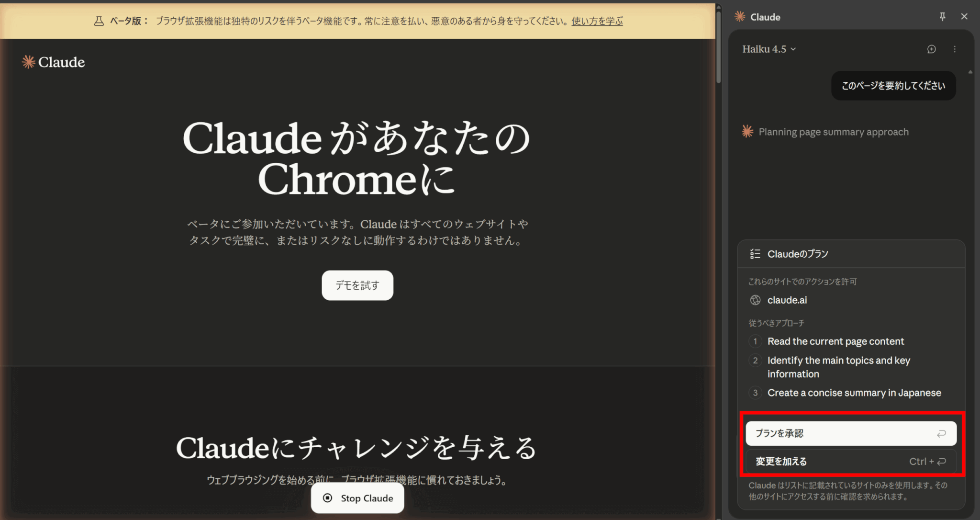The width and height of the screenshot is (980, 520).
Task: Expand the Planning page summary approach step
Action: pos(833,132)
